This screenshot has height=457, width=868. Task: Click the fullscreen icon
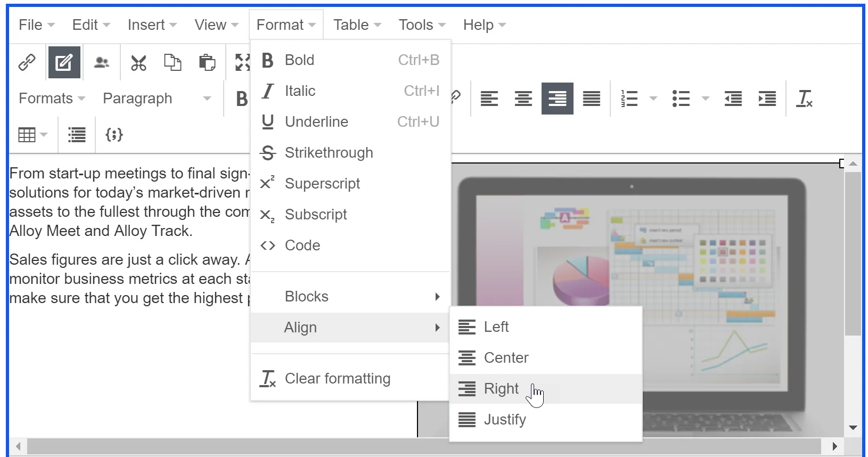point(242,62)
